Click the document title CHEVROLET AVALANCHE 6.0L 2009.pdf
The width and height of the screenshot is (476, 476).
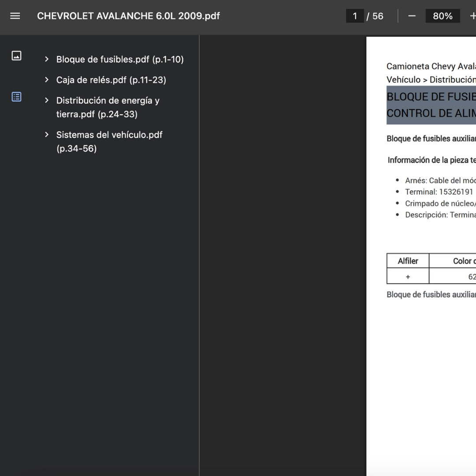[128, 16]
